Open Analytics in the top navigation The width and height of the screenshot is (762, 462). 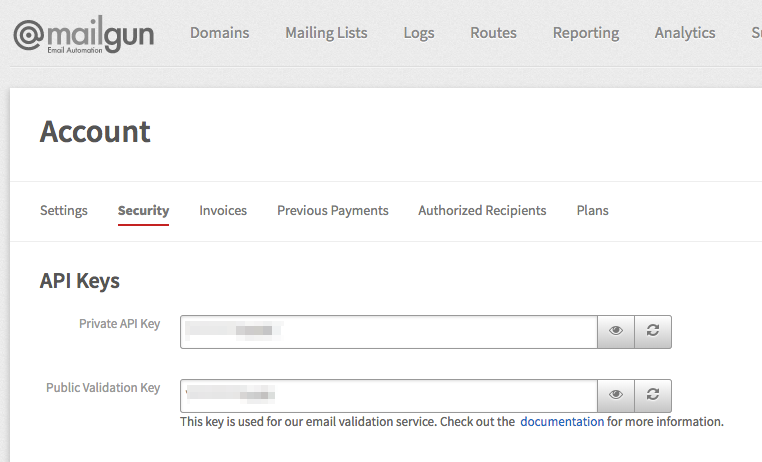click(685, 33)
